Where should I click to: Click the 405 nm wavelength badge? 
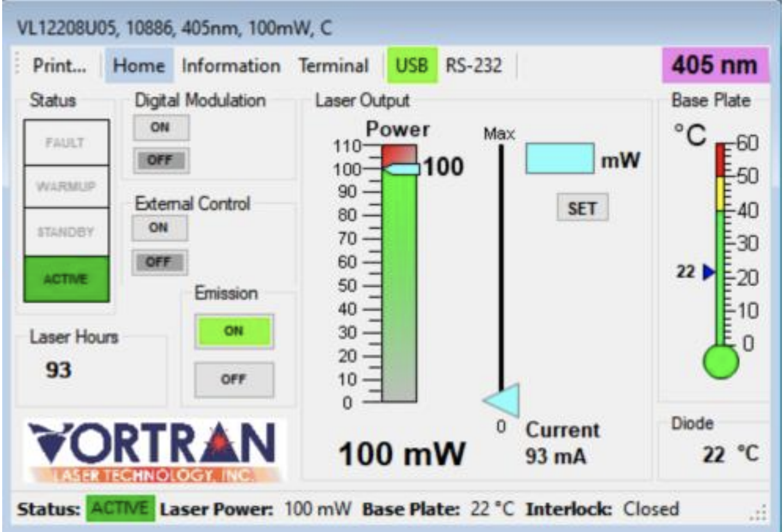click(715, 65)
